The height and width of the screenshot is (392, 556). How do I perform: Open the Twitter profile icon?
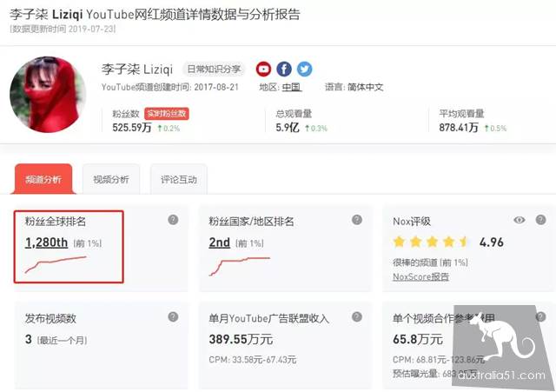tap(305, 70)
